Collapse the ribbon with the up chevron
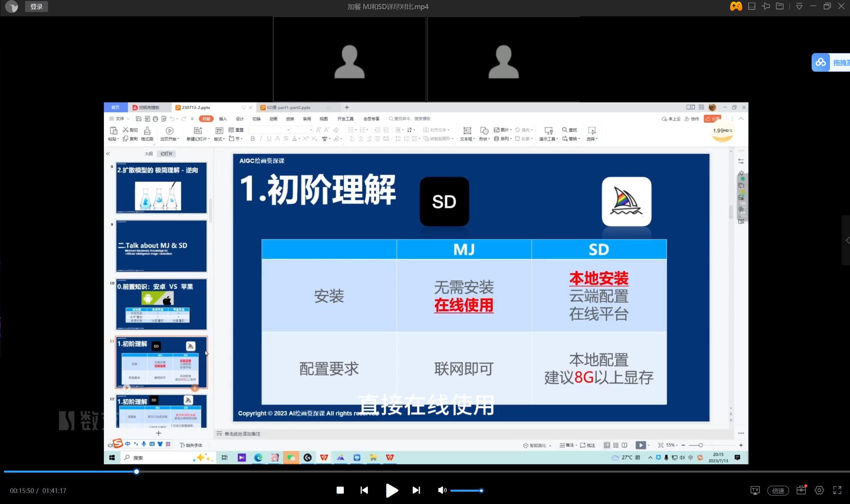Image resolution: width=850 pixels, height=504 pixels. tap(741, 118)
